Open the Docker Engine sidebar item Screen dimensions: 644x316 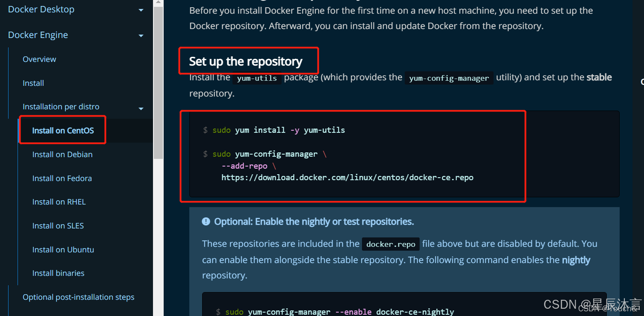[38, 35]
